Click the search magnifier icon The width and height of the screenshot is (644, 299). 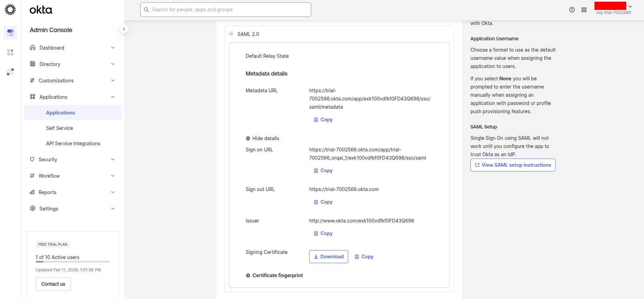[146, 10]
